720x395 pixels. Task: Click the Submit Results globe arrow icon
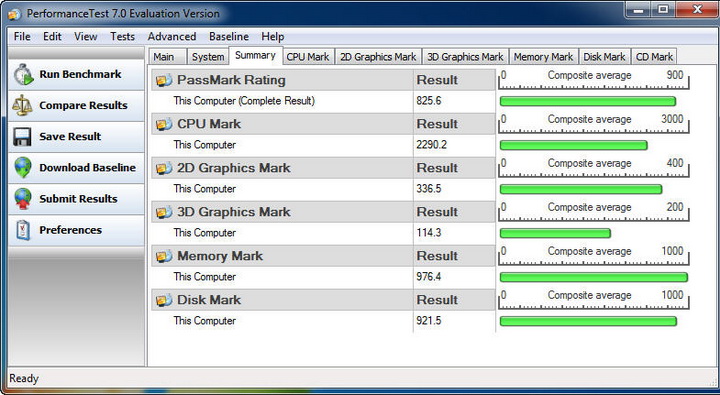pyautogui.click(x=23, y=199)
